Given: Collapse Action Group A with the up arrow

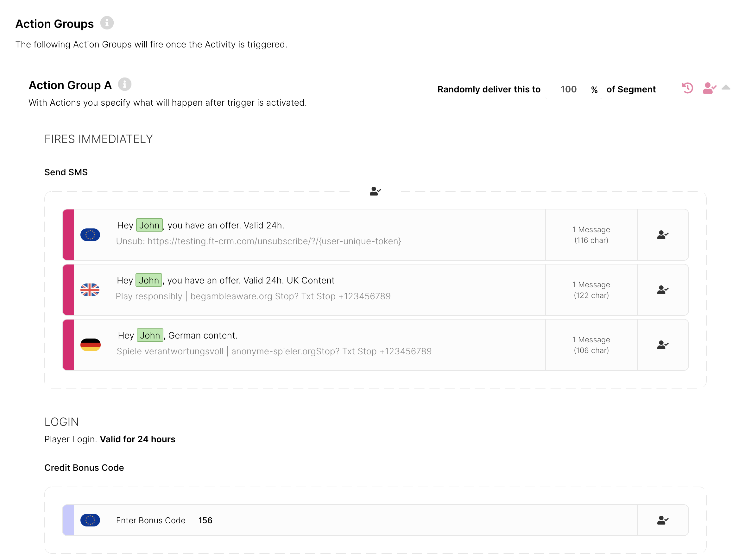Looking at the screenshot, I should 726,87.
